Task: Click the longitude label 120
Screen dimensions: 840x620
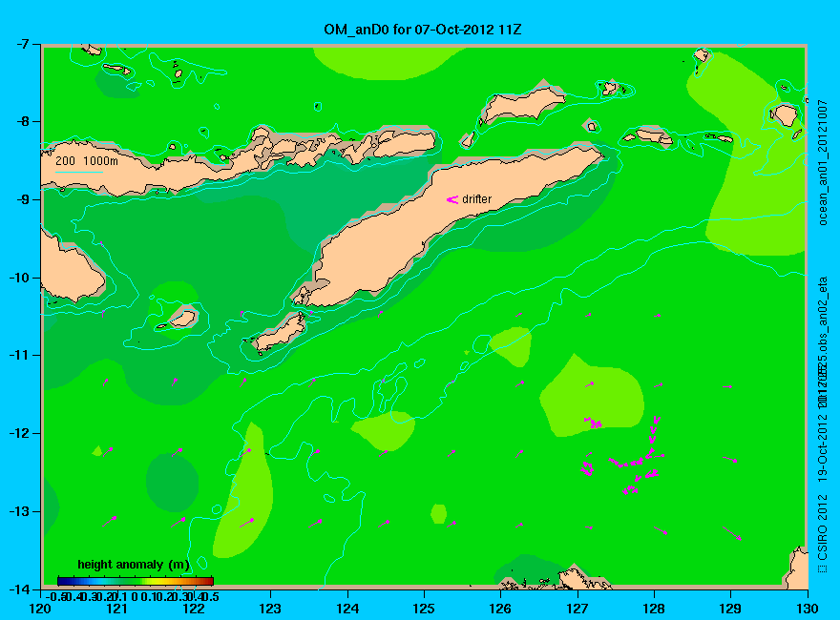Action: click(x=40, y=609)
